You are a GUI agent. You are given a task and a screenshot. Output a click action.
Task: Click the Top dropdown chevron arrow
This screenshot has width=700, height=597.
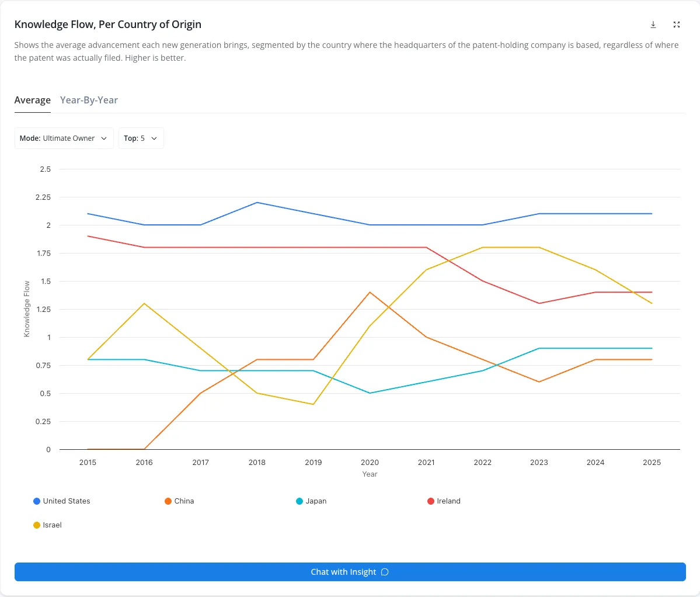point(154,138)
